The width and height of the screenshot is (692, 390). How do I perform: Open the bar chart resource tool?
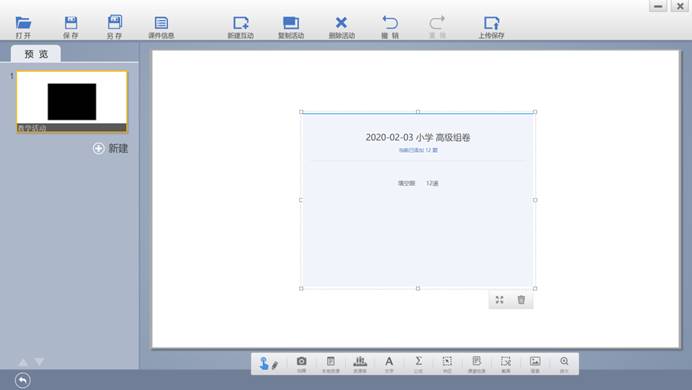click(x=360, y=364)
